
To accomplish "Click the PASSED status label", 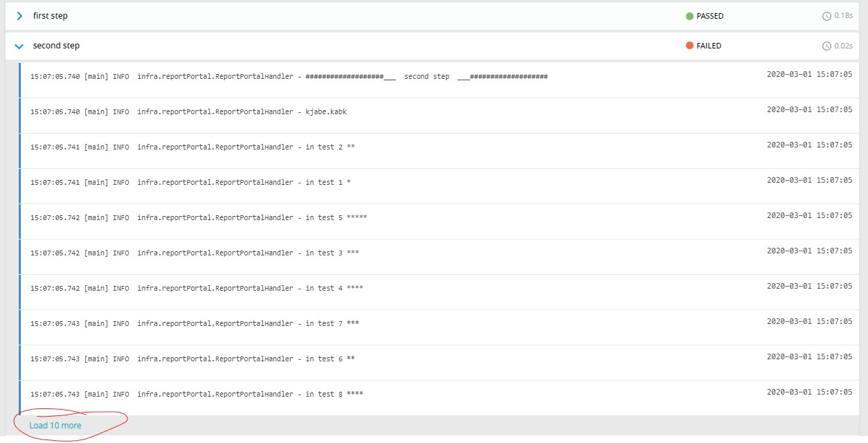I will pos(709,16).
